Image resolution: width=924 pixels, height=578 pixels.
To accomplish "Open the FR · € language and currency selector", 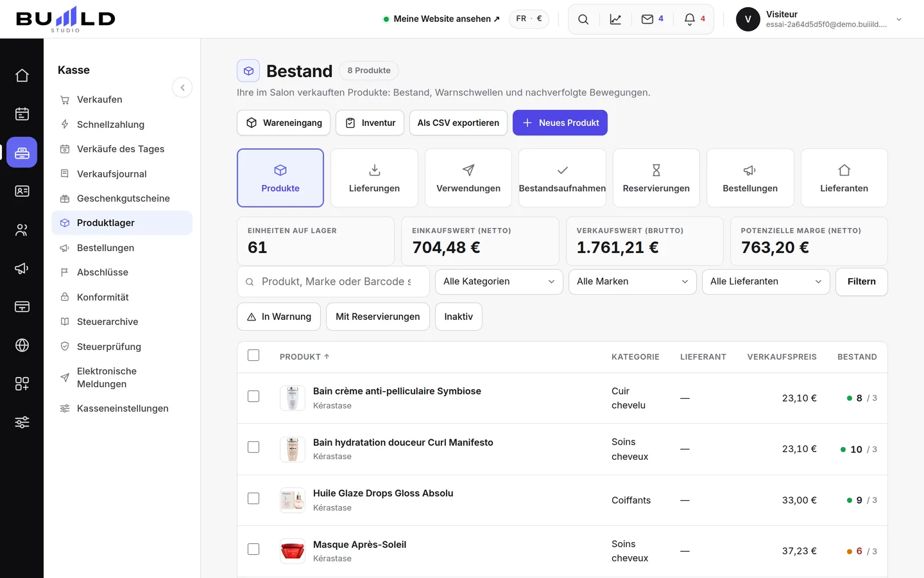I will point(529,19).
